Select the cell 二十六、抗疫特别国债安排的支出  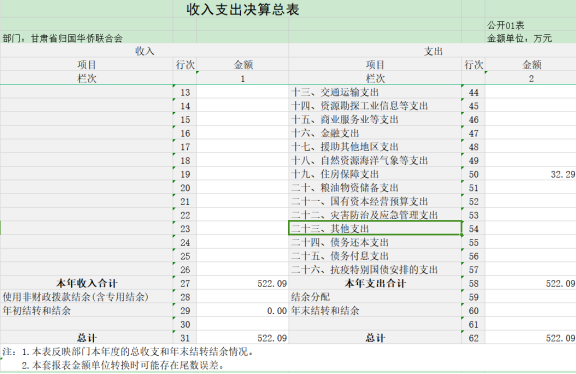375,269
